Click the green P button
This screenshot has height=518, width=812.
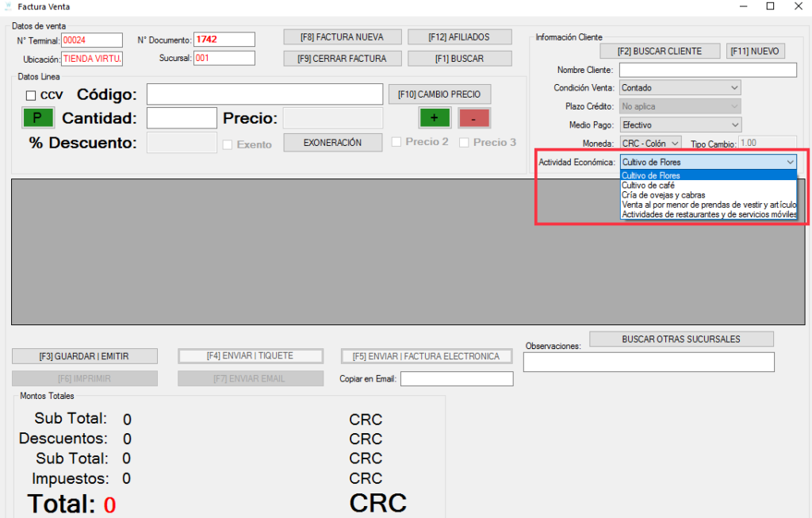pos(36,118)
